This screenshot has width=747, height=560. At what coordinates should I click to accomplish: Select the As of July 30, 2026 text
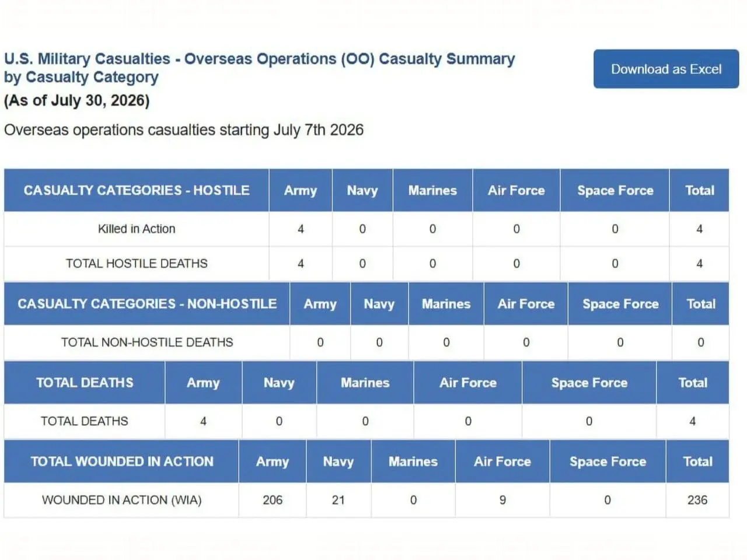pyautogui.click(x=77, y=101)
